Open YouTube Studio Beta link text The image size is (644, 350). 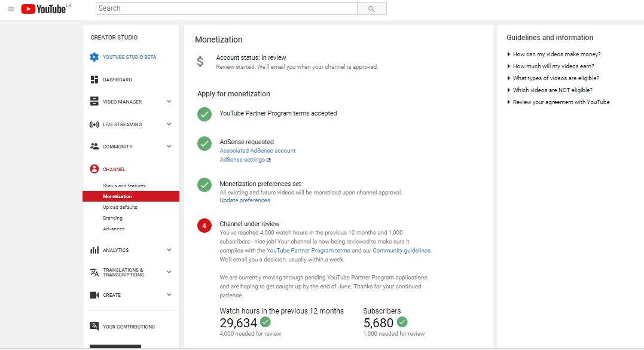tap(129, 57)
